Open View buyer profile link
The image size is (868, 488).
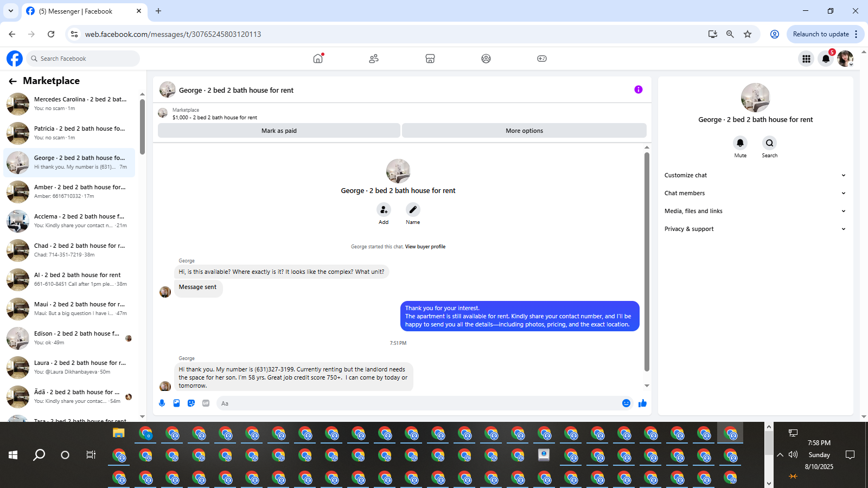[425, 247]
